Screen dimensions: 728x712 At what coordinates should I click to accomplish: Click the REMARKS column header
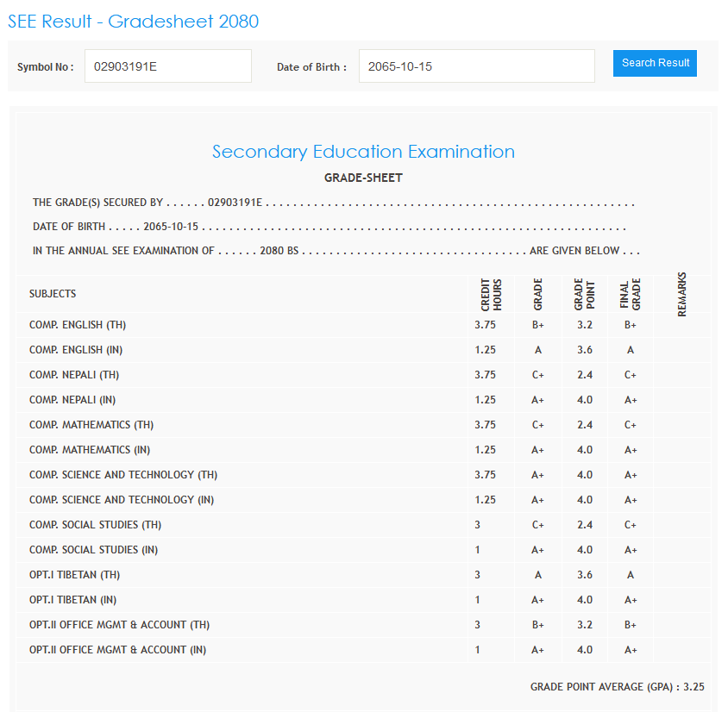click(x=682, y=294)
